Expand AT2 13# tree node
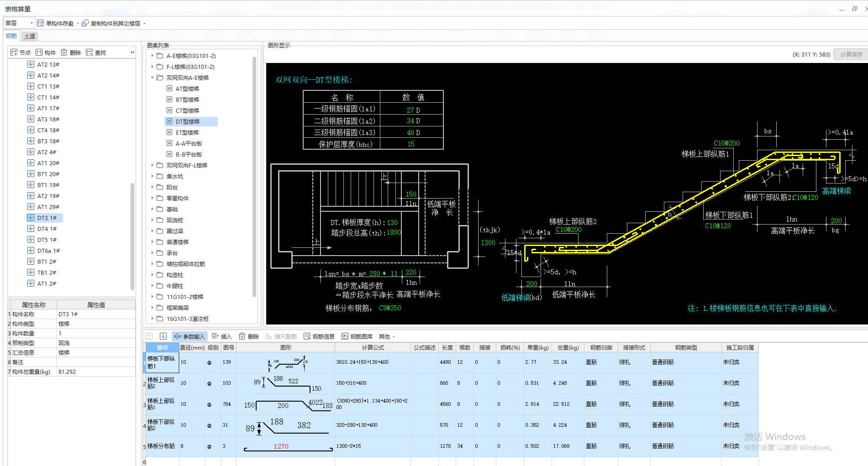The height and width of the screenshot is (466, 868). [x=31, y=64]
